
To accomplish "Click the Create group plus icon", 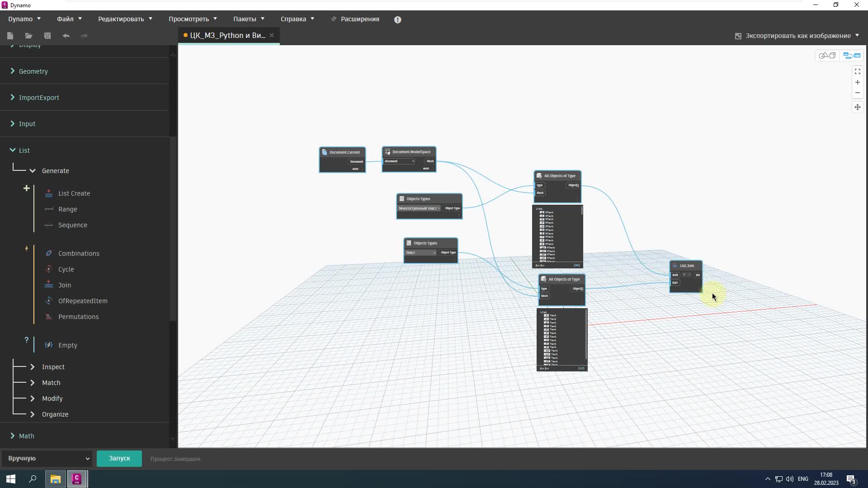I will (x=27, y=188).
